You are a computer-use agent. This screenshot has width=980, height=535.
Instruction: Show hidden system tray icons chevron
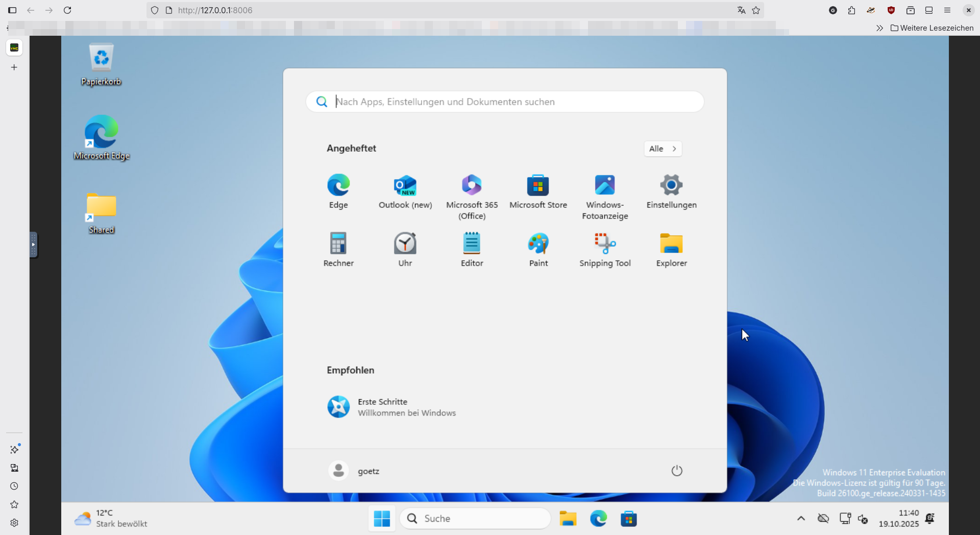801,519
